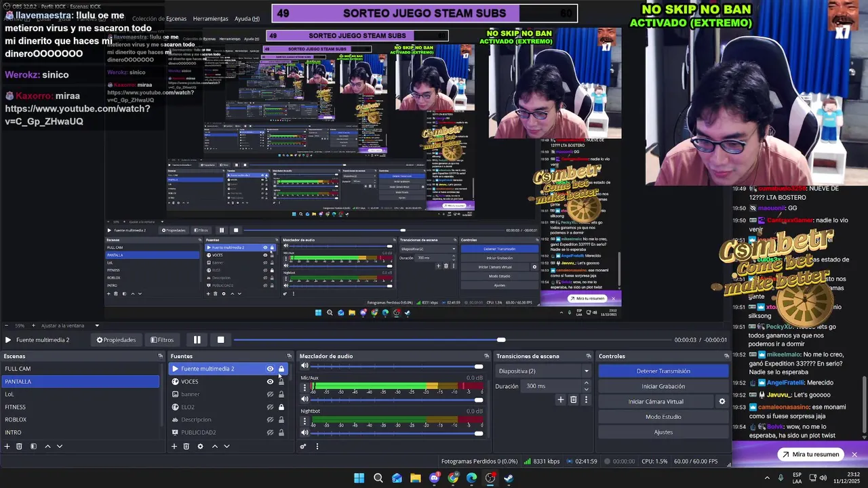The width and height of the screenshot is (868, 488).
Task: Show the Descripcion source with its eye
Action: pos(270,420)
